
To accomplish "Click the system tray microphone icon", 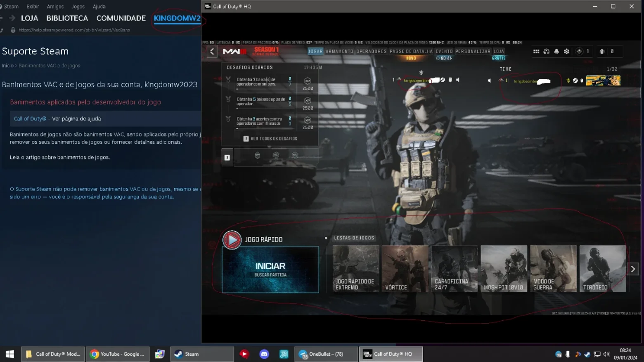I will point(568,354).
